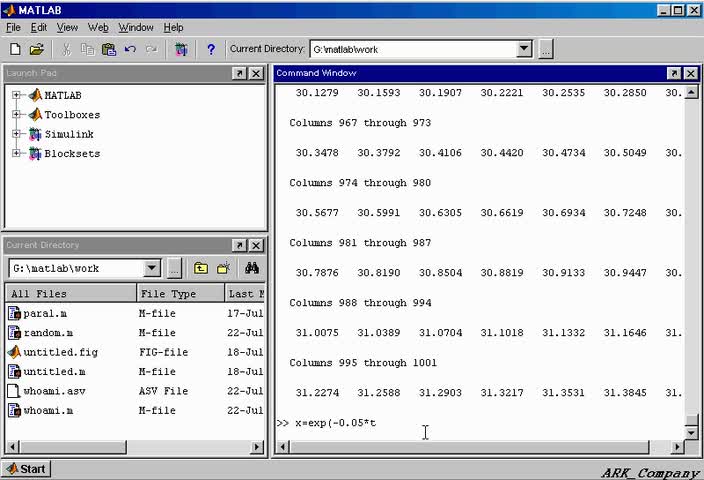Image resolution: width=704 pixels, height=480 pixels.
Task: Click the untitled.fig file icon
Action: 14,352
